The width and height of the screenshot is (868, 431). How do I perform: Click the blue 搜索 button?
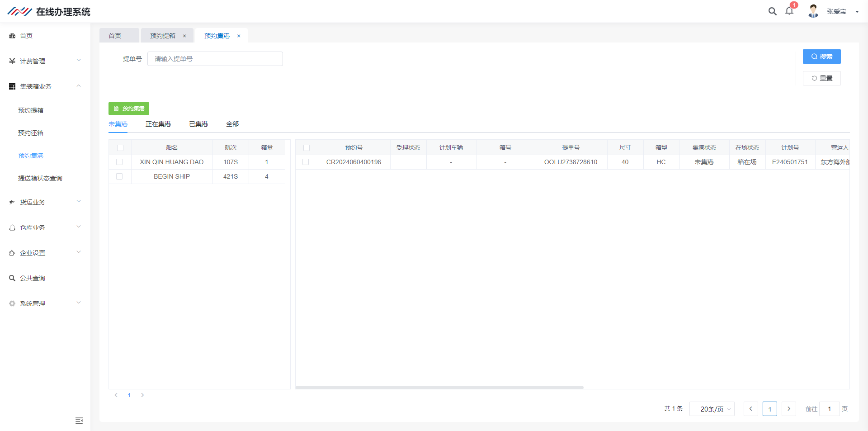coord(821,57)
